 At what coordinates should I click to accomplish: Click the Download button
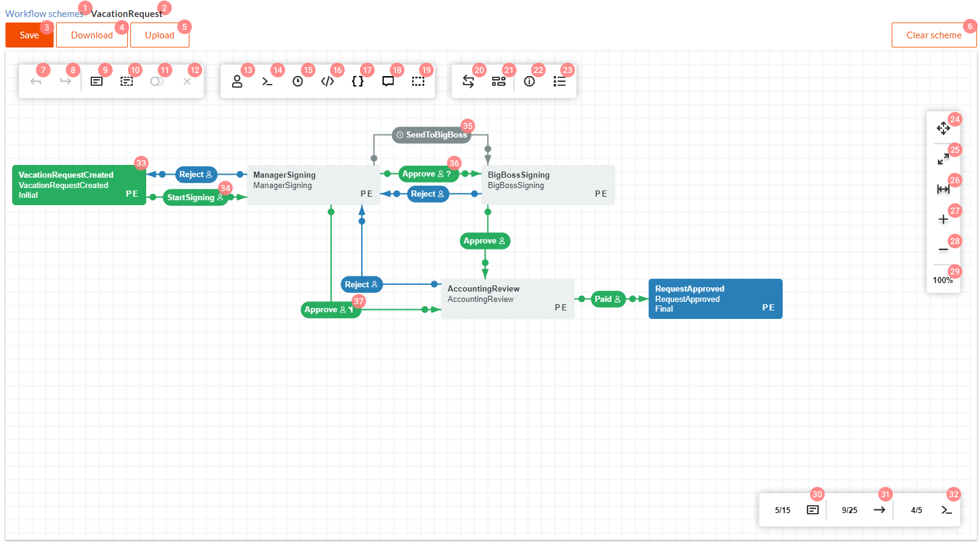[92, 35]
